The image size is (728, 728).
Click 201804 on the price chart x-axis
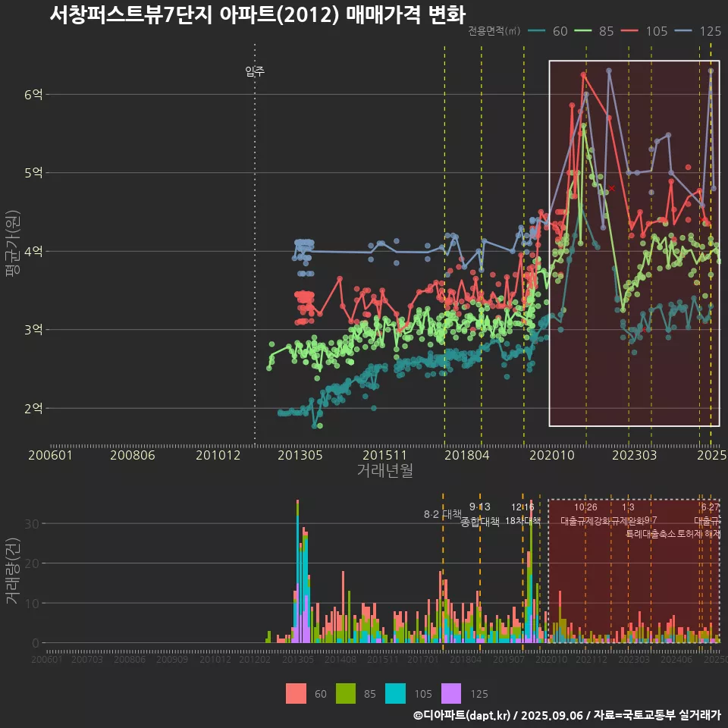pos(466,455)
